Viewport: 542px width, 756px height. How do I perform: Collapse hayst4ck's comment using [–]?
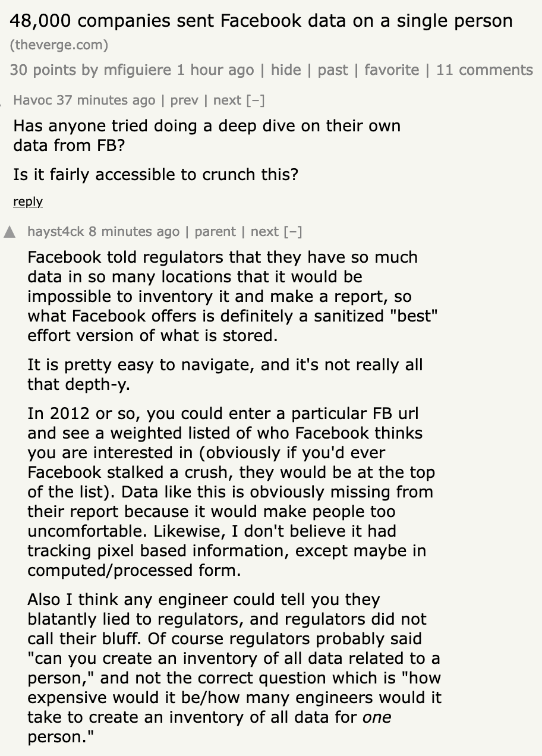tap(293, 231)
